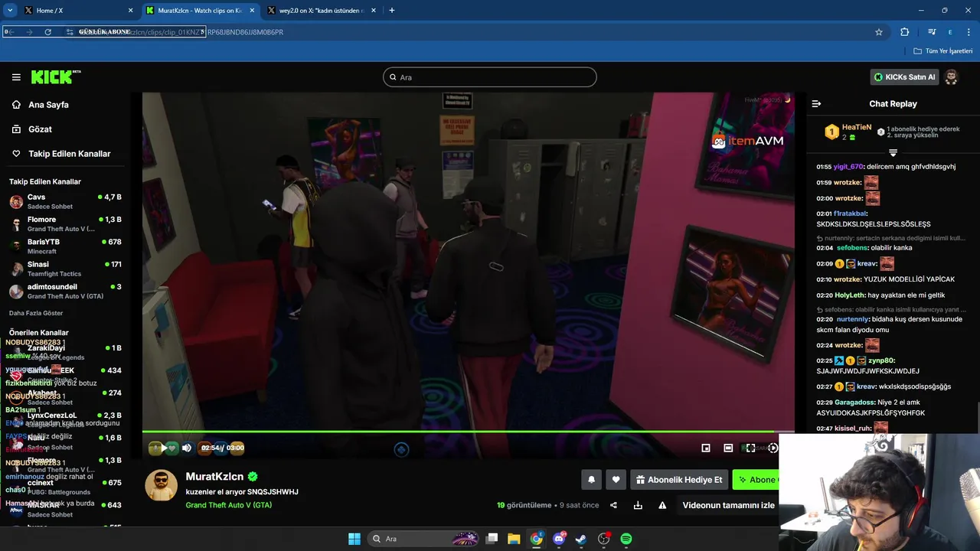This screenshot has height=551, width=980.
Task: Click username Garagadoss in chat replay
Action: click(855, 402)
